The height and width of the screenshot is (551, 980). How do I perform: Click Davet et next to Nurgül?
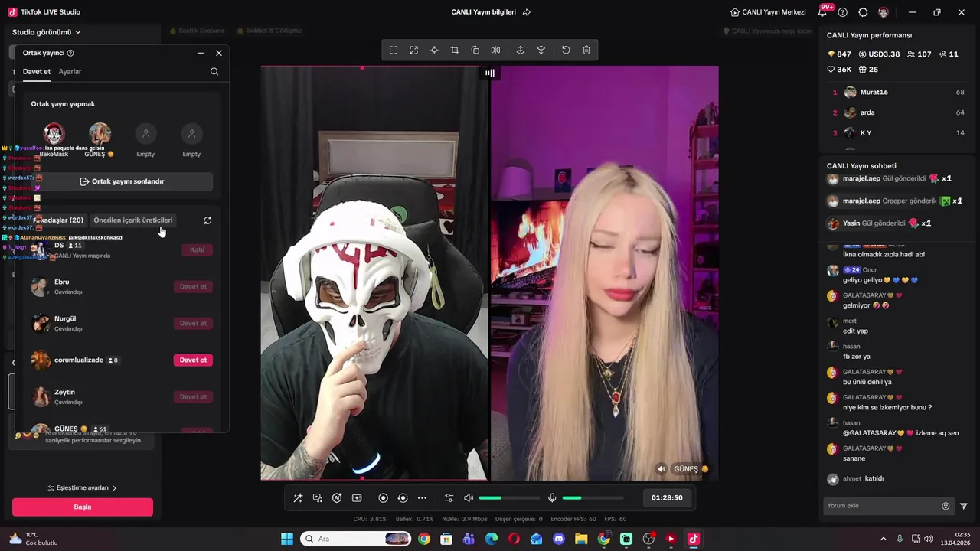193,323
